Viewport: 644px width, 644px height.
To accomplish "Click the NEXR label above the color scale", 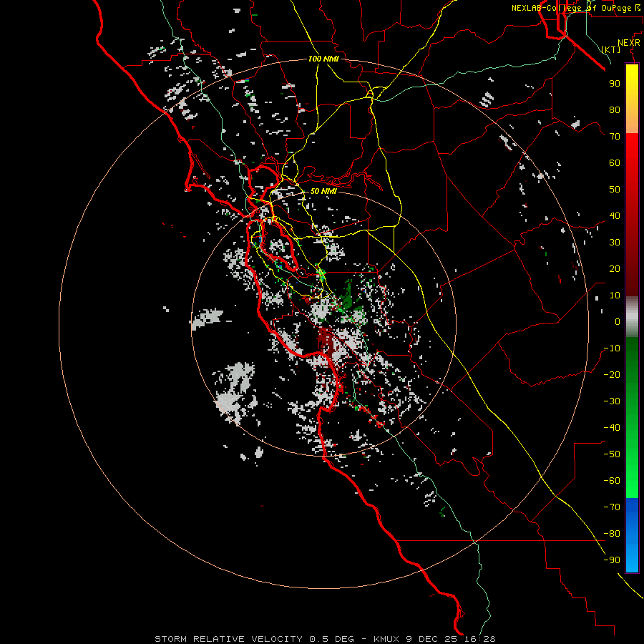I will pyautogui.click(x=628, y=43).
